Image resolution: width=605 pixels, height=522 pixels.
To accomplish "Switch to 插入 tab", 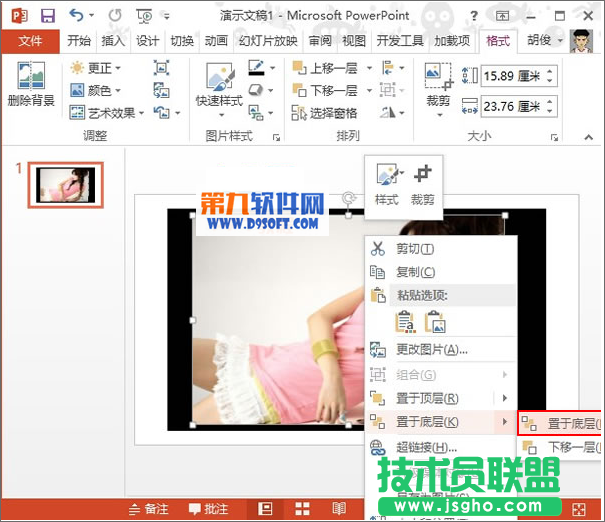I will tap(113, 41).
